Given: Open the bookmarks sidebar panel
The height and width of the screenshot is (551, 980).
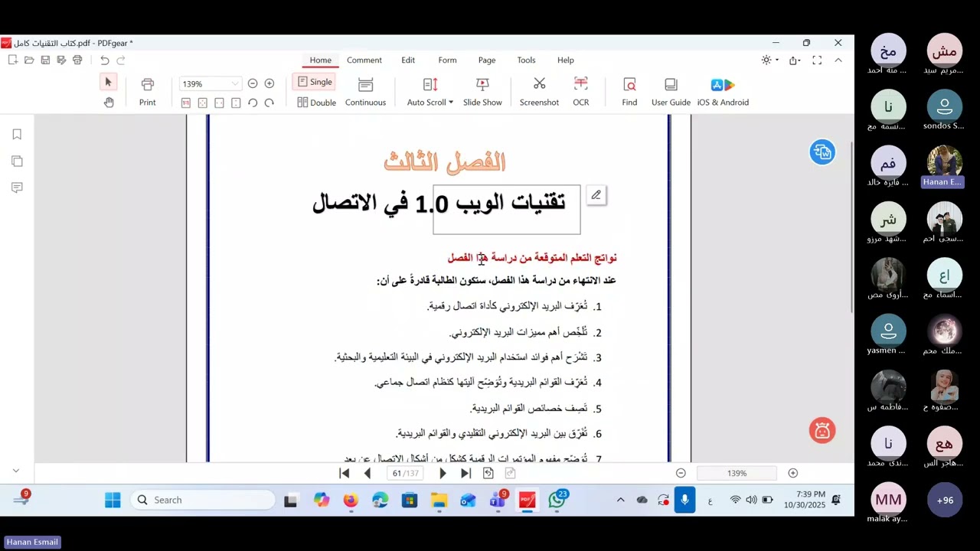Looking at the screenshot, I should coord(17,135).
